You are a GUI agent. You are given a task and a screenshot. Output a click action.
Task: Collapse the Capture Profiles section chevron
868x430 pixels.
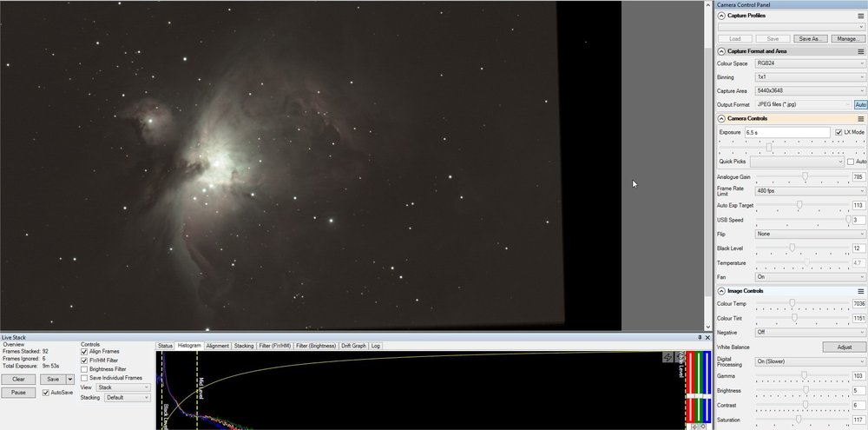(721, 16)
